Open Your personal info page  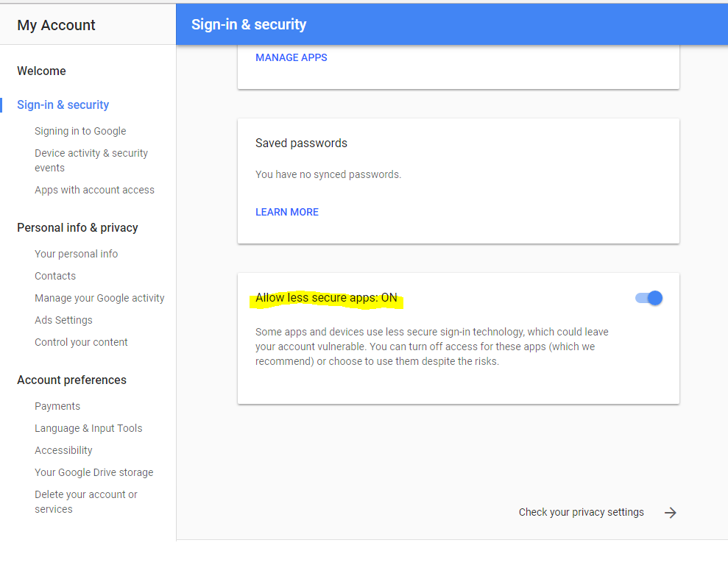coord(76,255)
